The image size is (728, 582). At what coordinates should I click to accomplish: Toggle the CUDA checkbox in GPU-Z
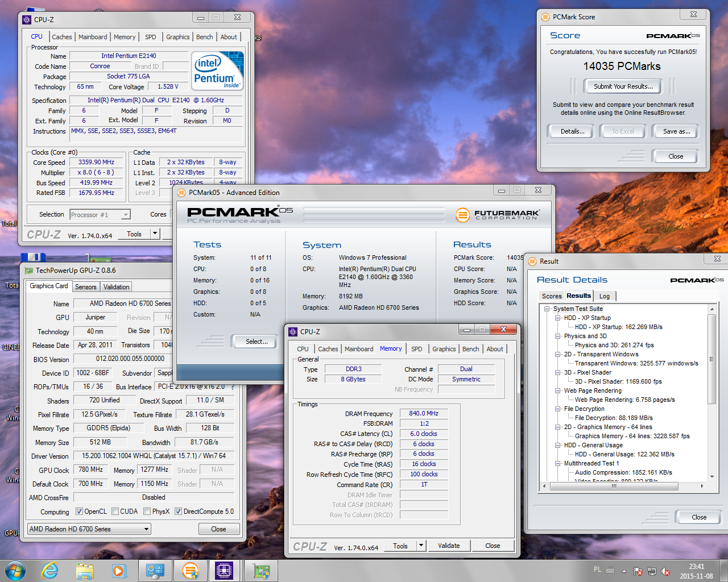(x=115, y=512)
